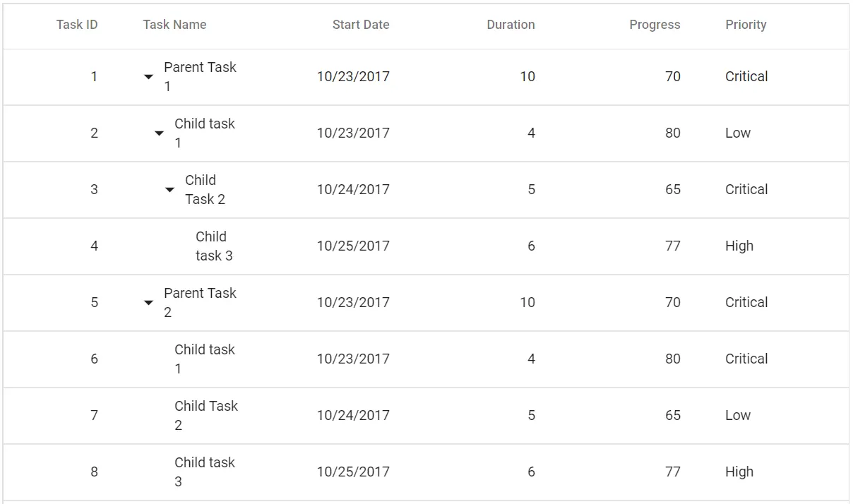Click duration 10 in Parent Task 1 row
The image size is (853, 504).
coord(527,77)
